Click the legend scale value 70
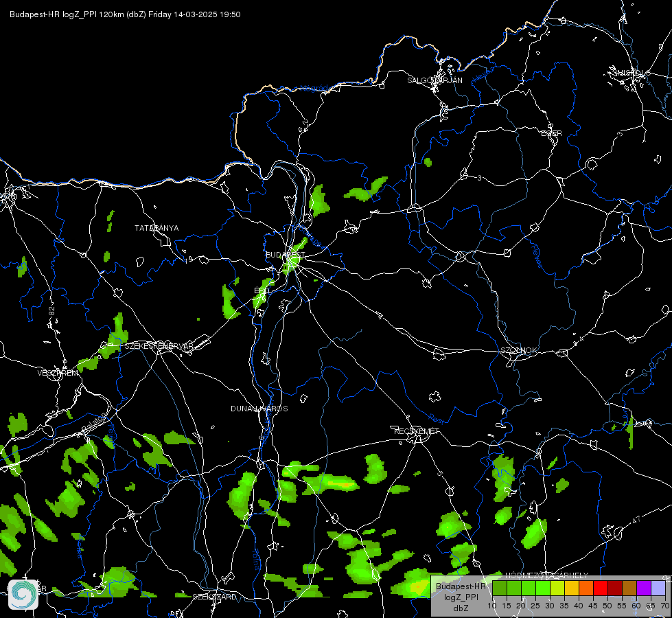The width and height of the screenshot is (672, 618). [x=664, y=606]
